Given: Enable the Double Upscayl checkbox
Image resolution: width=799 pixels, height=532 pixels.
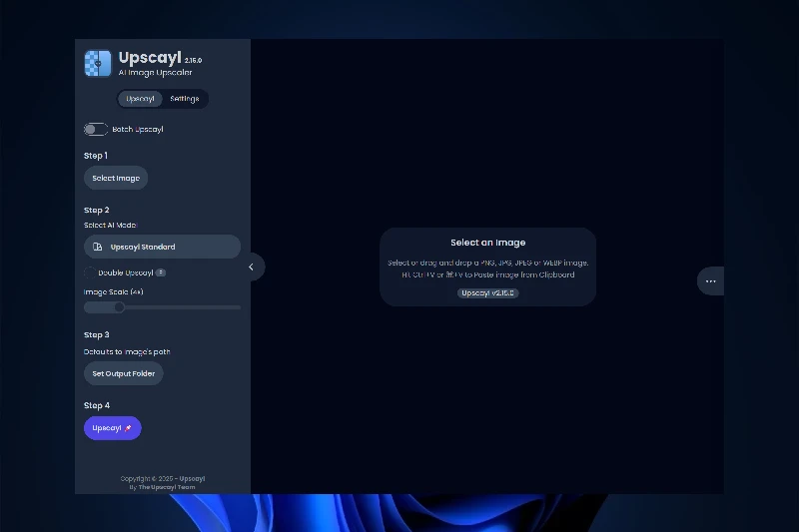Looking at the screenshot, I should coord(90,272).
